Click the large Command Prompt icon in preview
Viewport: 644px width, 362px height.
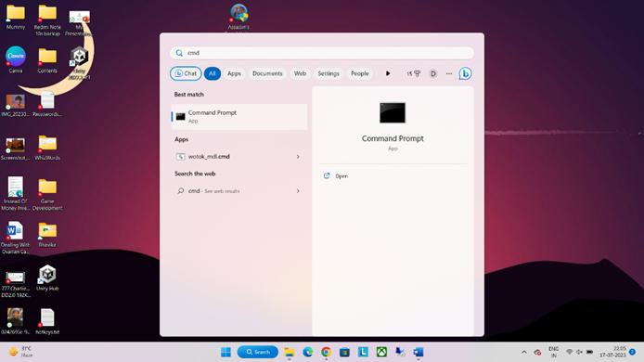tap(393, 112)
